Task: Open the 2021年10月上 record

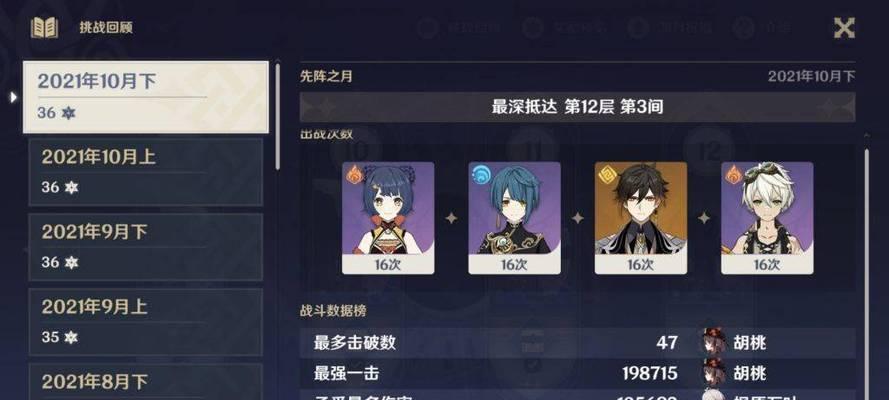Action: click(146, 172)
